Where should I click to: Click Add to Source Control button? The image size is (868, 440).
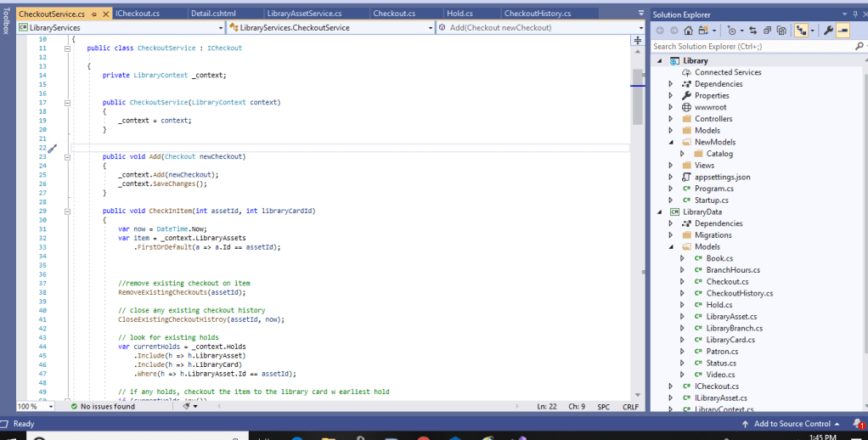(792, 424)
